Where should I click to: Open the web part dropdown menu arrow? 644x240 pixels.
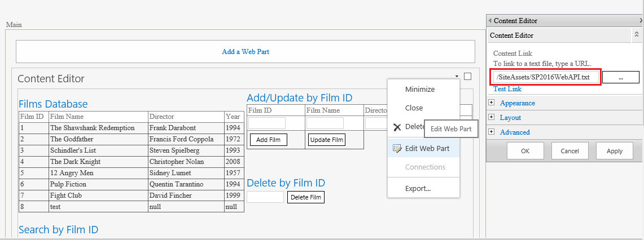tap(456, 77)
